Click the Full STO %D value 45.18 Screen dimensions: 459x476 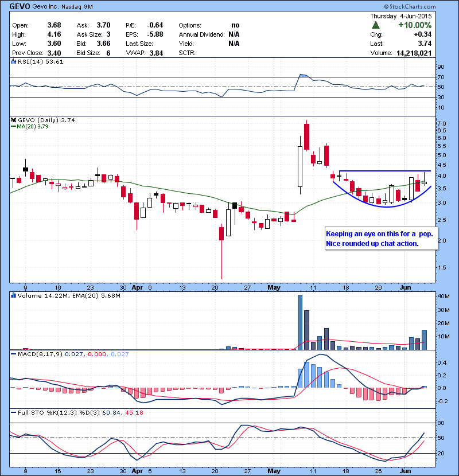tap(134, 412)
